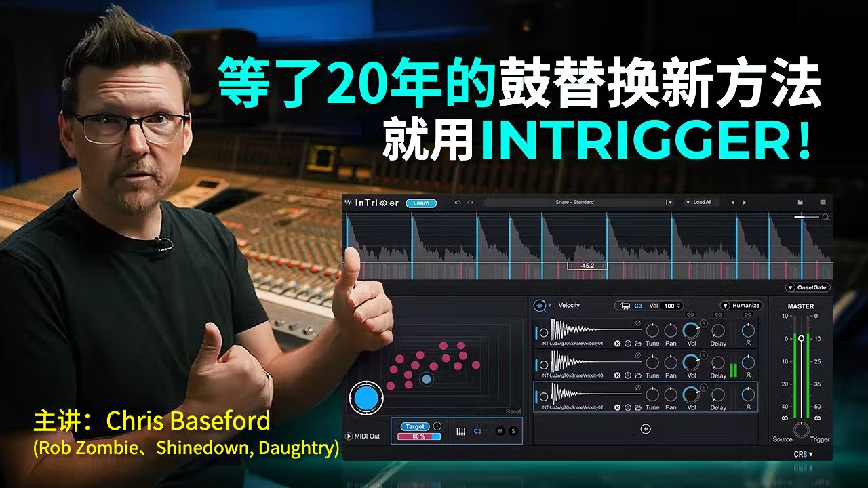
Task: Click the Pan knob on SnareVelocity03 layer
Action: coord(671,362)
